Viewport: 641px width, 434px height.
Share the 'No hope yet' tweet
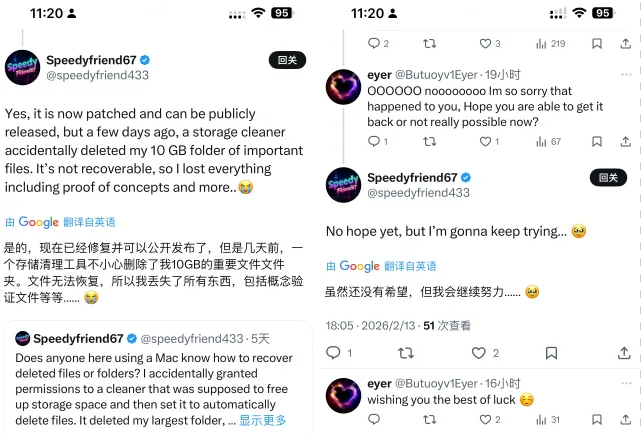coord(624,353)
